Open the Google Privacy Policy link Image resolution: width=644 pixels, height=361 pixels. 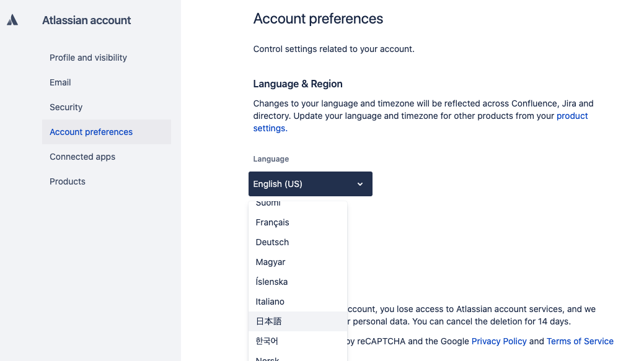click(499, 341)
